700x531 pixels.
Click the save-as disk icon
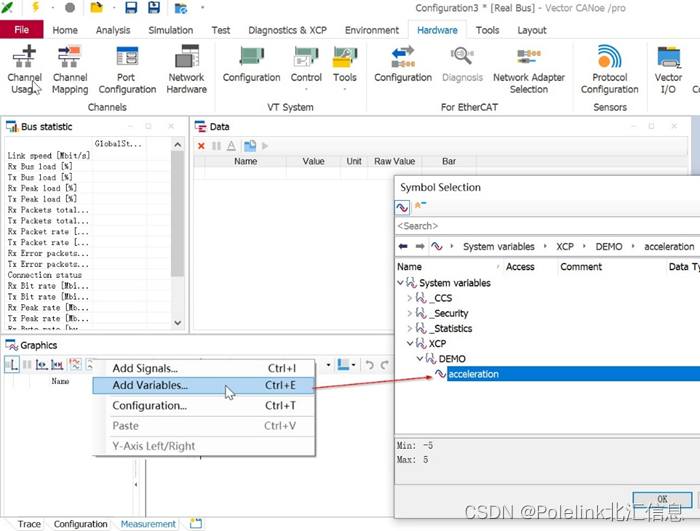click(154, 8)
